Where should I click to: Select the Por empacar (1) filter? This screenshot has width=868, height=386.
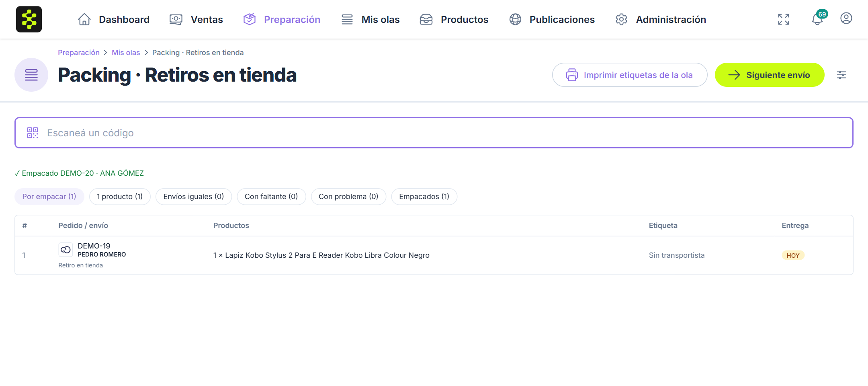coord(49,197)
